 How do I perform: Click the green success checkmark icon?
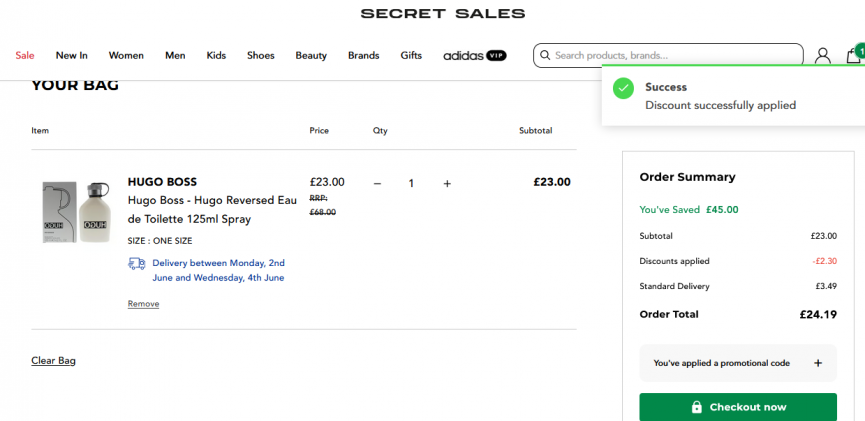[x=623, y=88]
